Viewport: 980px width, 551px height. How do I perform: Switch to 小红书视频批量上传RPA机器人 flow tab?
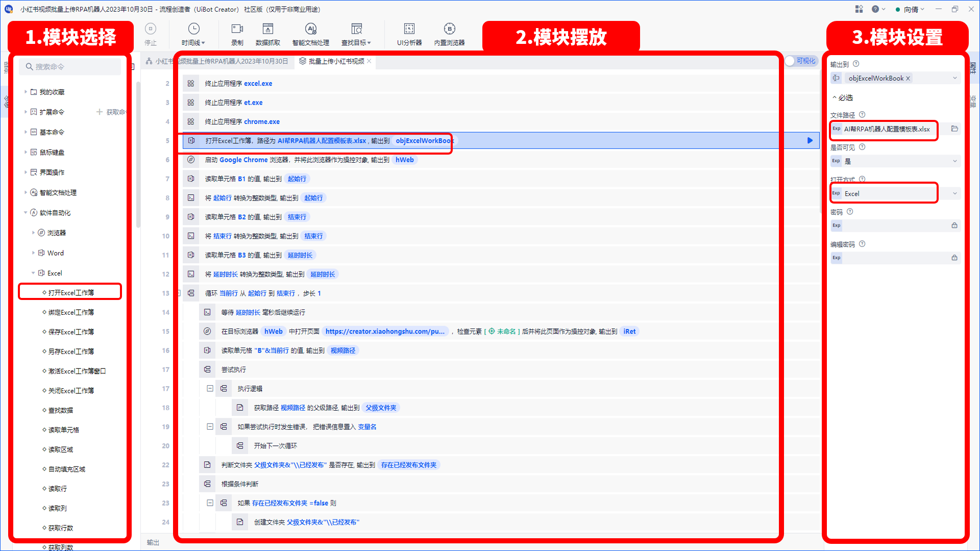pyautogui.click(x=217, y=61)
